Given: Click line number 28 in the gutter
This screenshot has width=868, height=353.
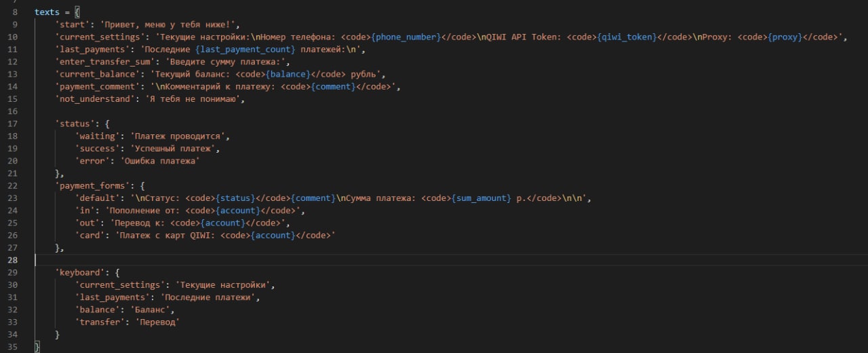Looking at the screenshot, I should (13, 259).
